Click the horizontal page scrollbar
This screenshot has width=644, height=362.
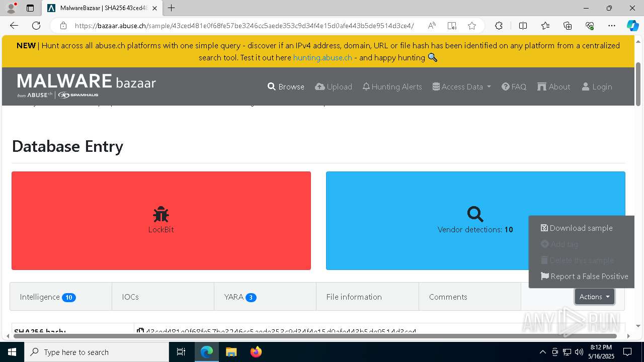coord(315,336)
